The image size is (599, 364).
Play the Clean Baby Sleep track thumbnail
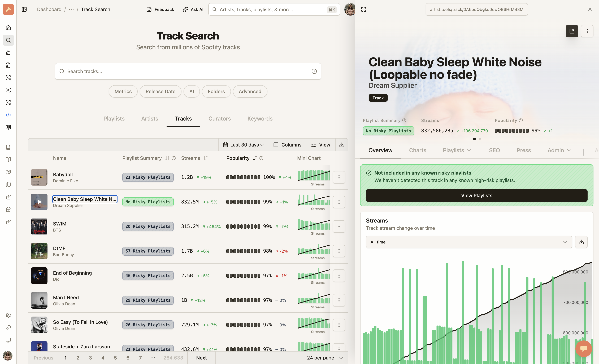point(39,202)
